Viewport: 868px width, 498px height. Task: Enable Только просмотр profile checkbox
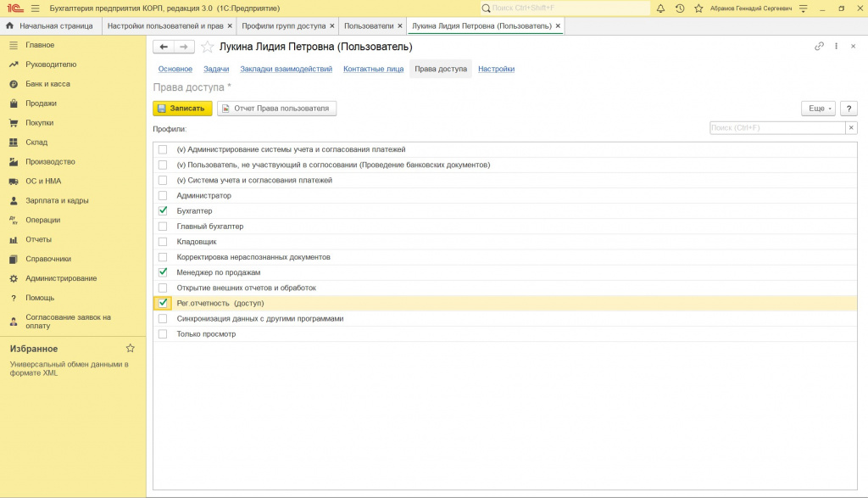click(x=162, y=334)
